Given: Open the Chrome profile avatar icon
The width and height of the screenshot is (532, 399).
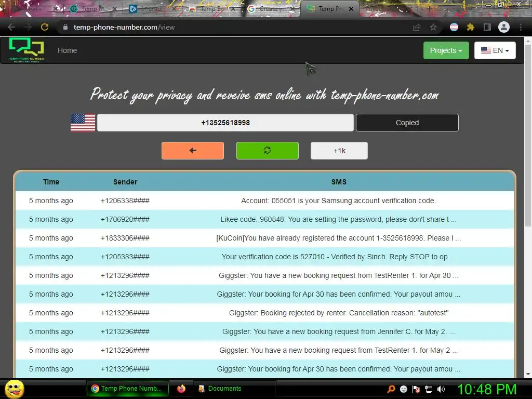Looking at the screenshot, I should (504, 27).
